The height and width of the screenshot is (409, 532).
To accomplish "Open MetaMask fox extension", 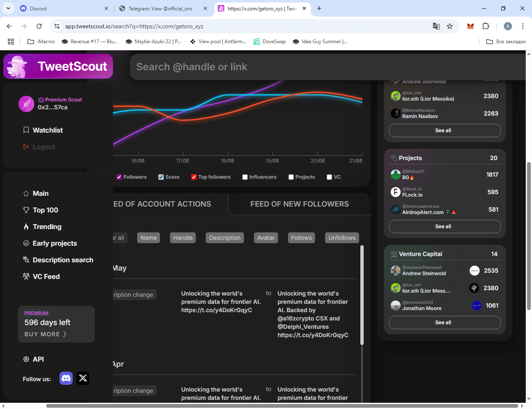I will pyautogui.click(x=470, y=26).
